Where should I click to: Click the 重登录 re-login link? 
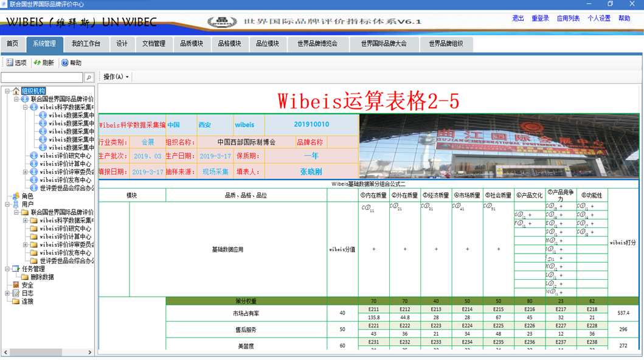pyautogui.click(x=540, y=18)
